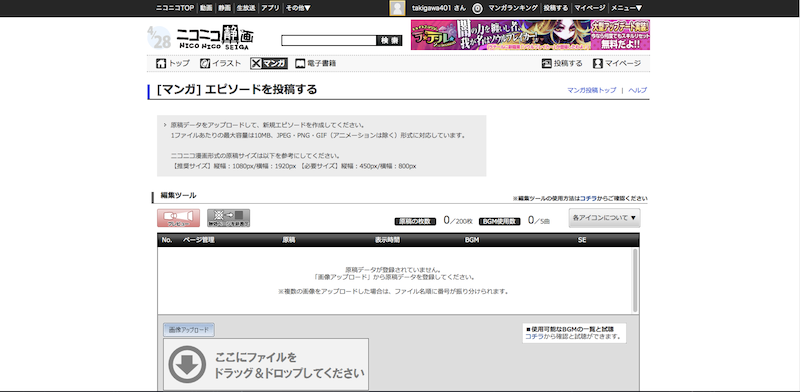
Task: Click 生放送 link in top bar
Action: 246,8
